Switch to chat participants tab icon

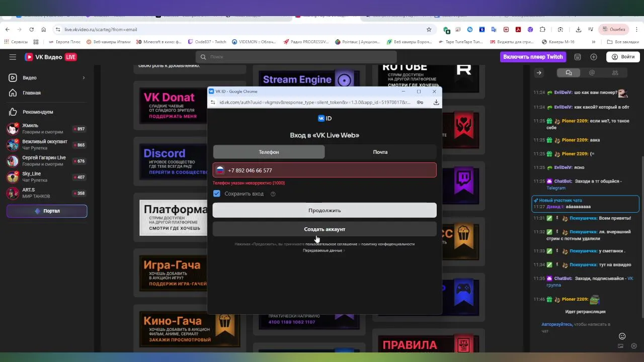point(615,73)
